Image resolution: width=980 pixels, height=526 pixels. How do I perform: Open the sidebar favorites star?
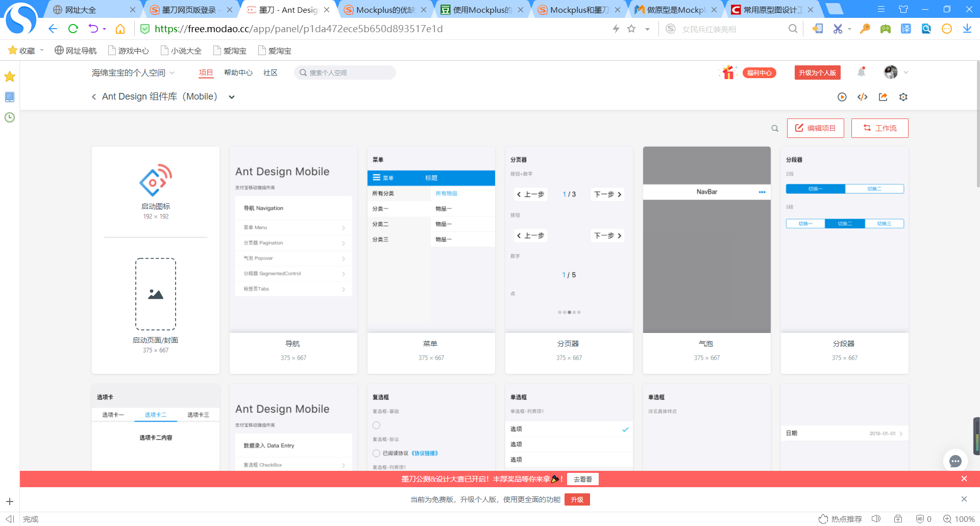coord(10,77)
